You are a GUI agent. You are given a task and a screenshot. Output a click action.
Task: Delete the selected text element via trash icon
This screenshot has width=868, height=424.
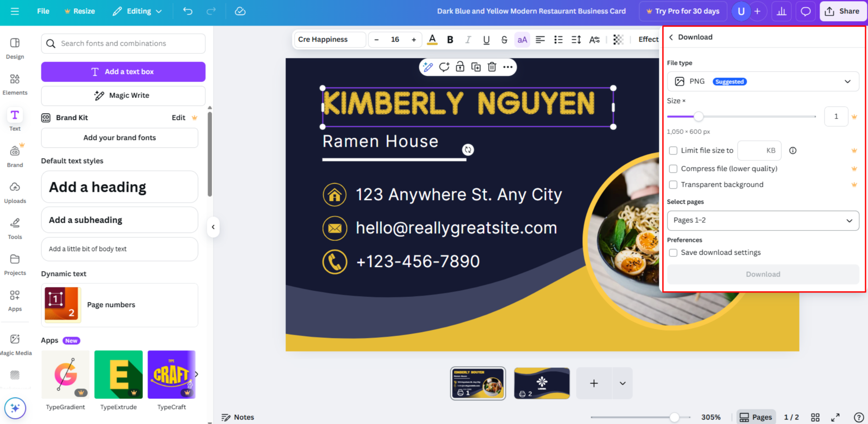pyautogui.click(x=491, y=67)
